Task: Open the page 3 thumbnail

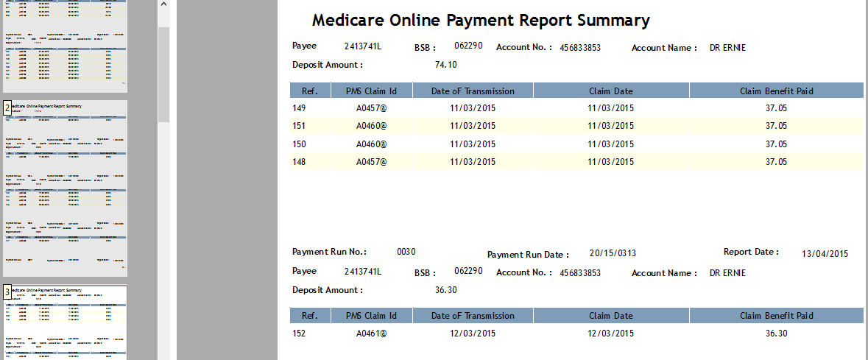Action: click(x=66, y=322)
